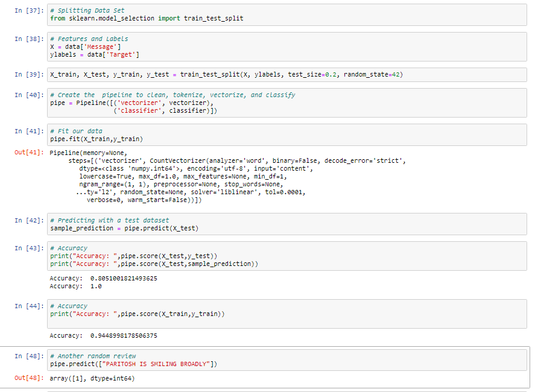Select the Features and Labels code cell

(287, 47)
